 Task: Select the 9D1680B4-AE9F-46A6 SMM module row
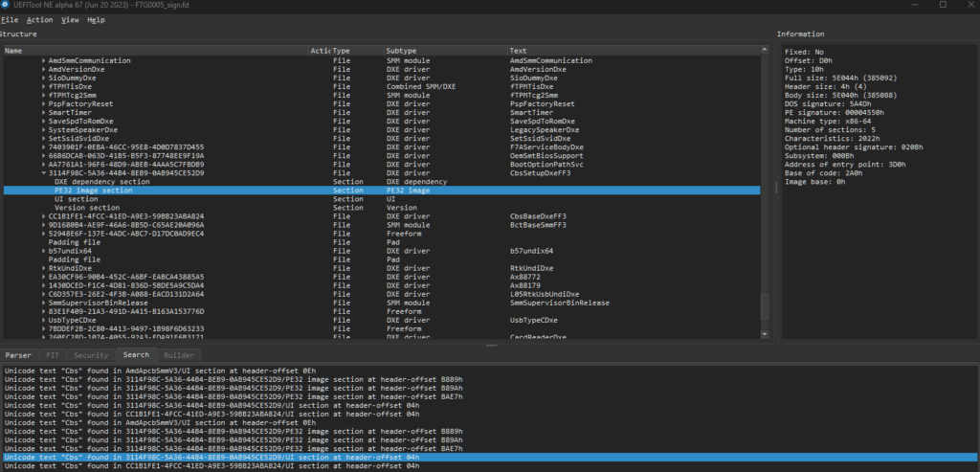[382, 225]
